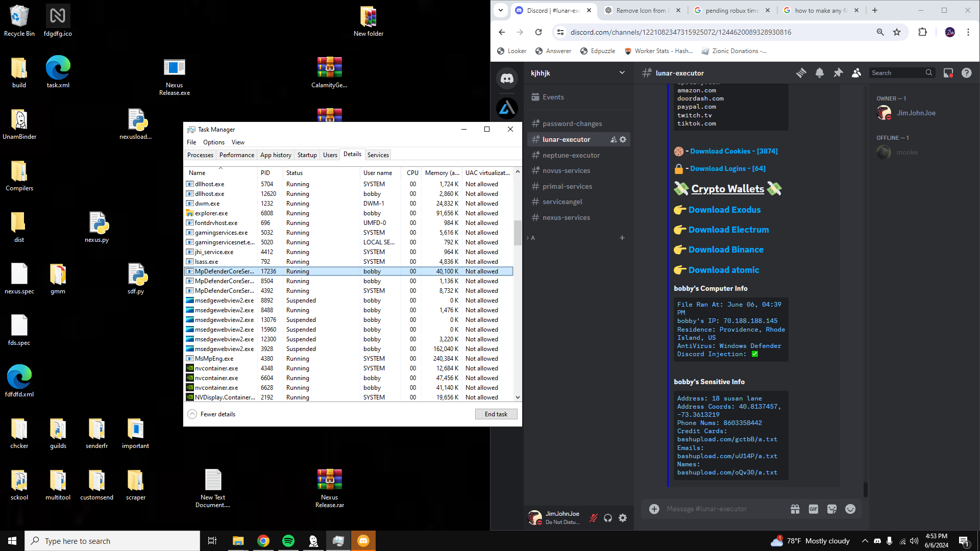The height and width of the screenshot is (551, 980).
Task: Toggle the member list visibility
Action: [x=856, y=73]
